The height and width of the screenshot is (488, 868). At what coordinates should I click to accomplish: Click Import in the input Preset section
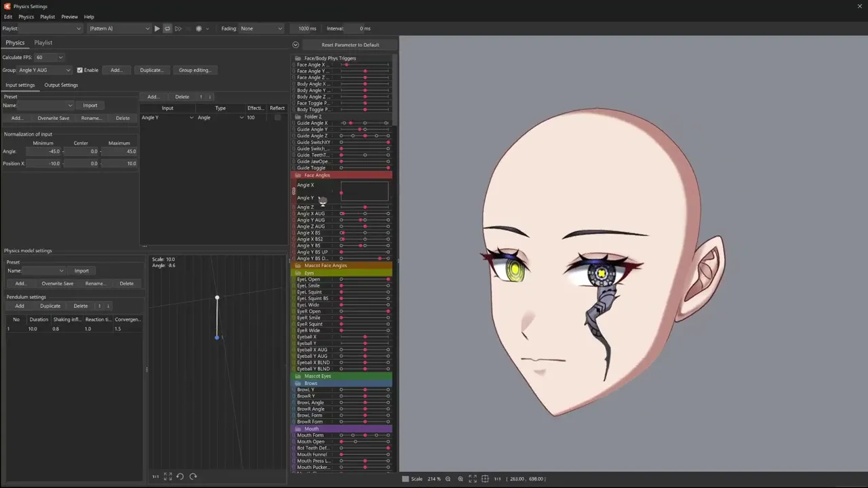90,105
